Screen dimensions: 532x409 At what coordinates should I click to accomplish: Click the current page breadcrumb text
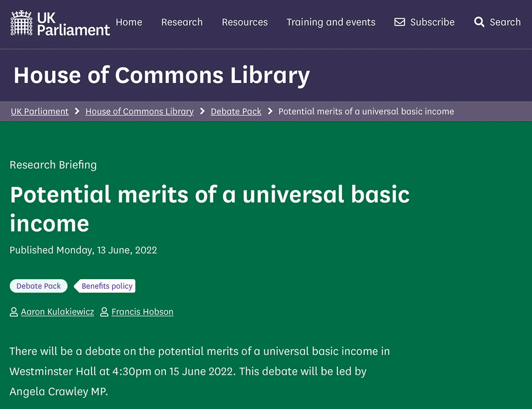[366, 111]
